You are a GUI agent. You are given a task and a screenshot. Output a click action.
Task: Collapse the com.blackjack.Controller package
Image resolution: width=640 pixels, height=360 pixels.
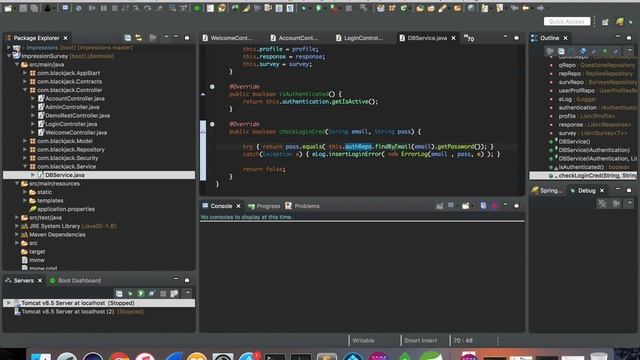click(x=25, y=90)
